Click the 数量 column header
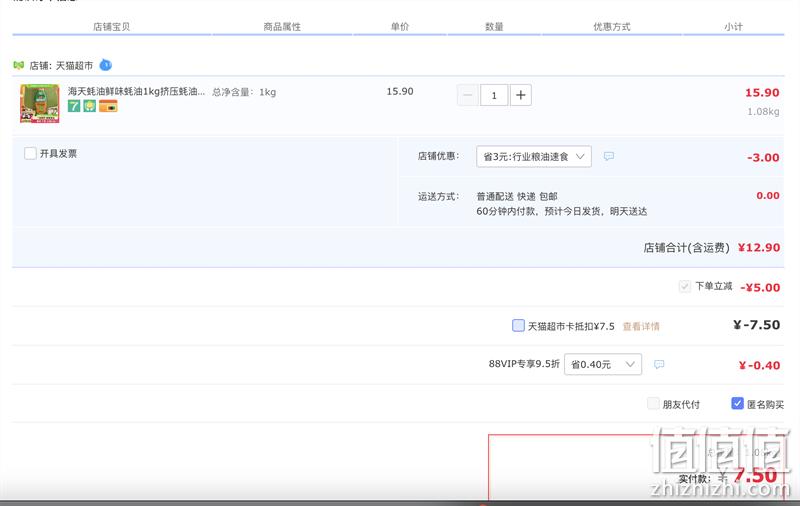 [494, 27]
